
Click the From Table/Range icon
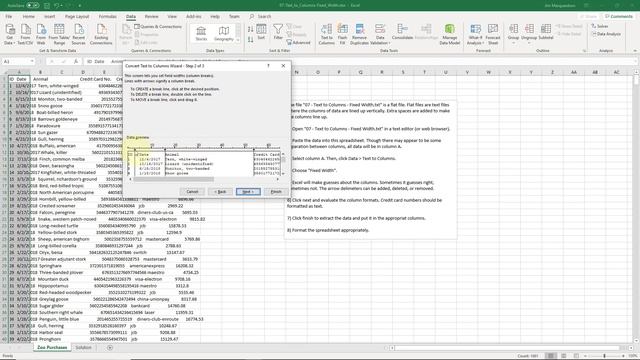(x=59, y=34)
